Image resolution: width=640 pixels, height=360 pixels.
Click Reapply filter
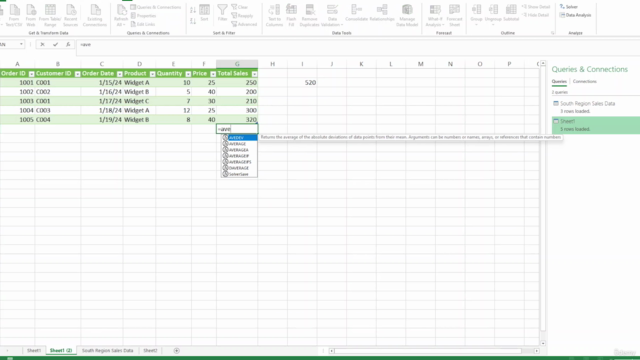242,16
